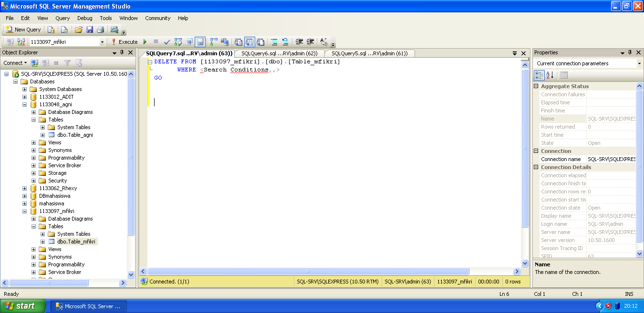Collapse the SQL-SRV\SQLEXPRESS server node
The height and width of the screenshot is (313, 644).
point(7,74)
